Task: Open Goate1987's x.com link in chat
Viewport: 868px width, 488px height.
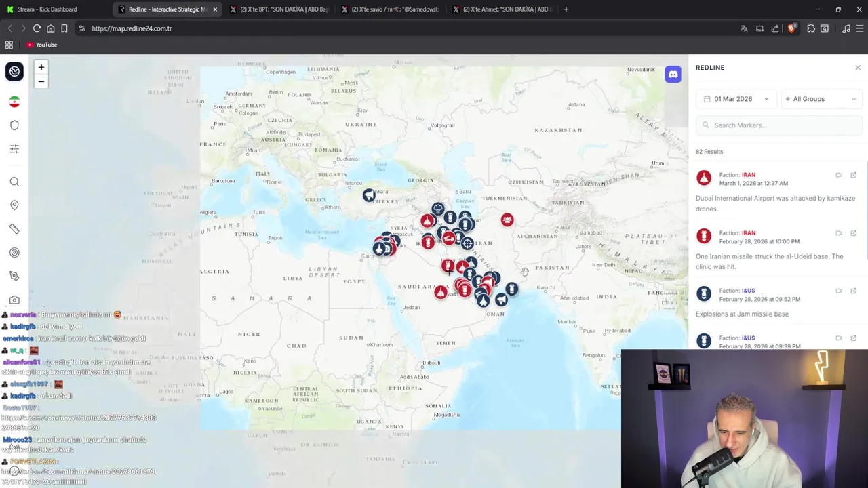Action: coord(79,422)
